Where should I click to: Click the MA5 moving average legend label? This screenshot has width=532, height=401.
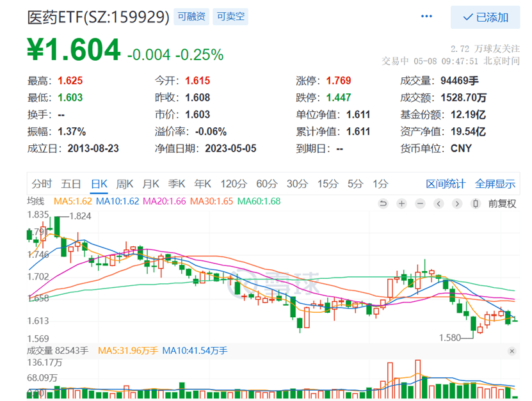[72, 201]
